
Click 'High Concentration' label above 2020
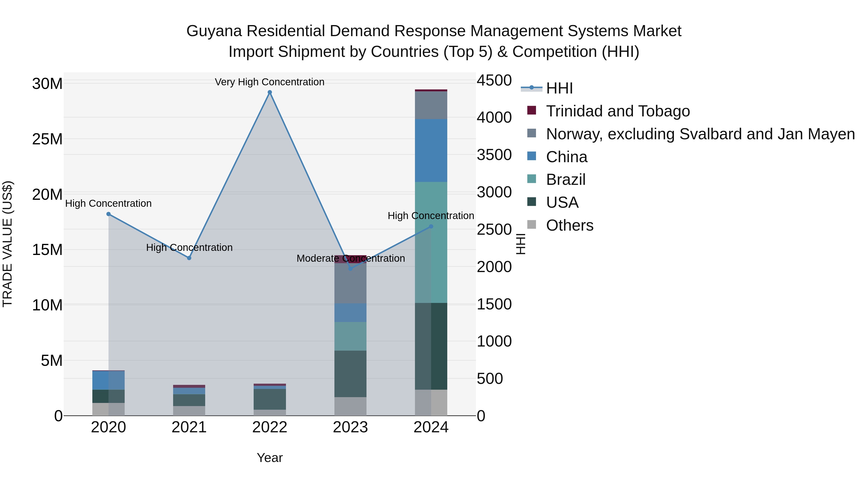[x=108, y=204]
